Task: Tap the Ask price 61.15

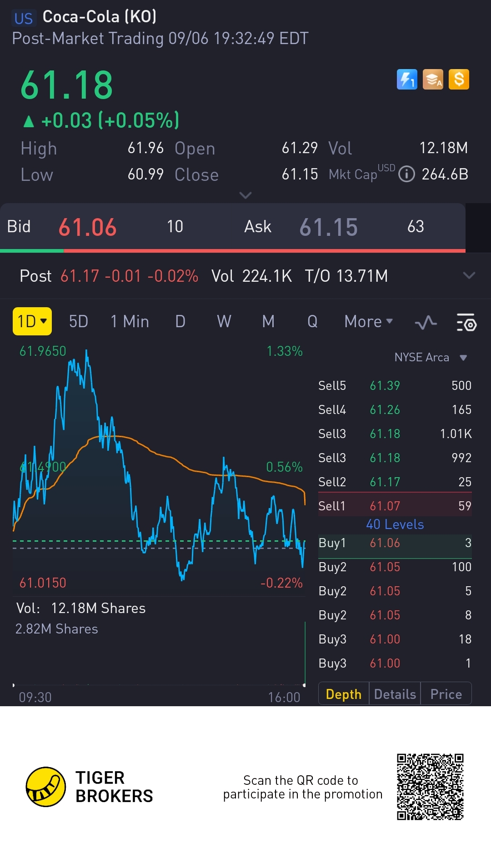Action: tap(329, 227)
